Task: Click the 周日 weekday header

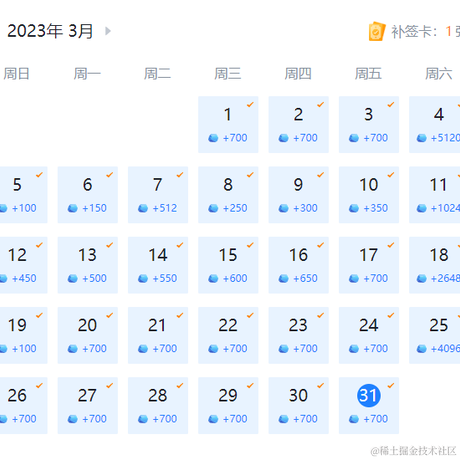Action: click(17, 74)
